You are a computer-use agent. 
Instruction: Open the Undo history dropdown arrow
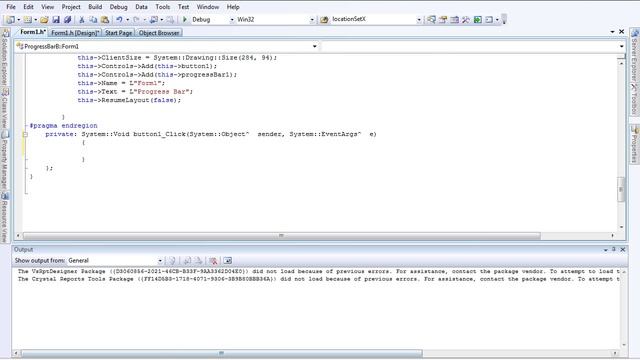127,20
